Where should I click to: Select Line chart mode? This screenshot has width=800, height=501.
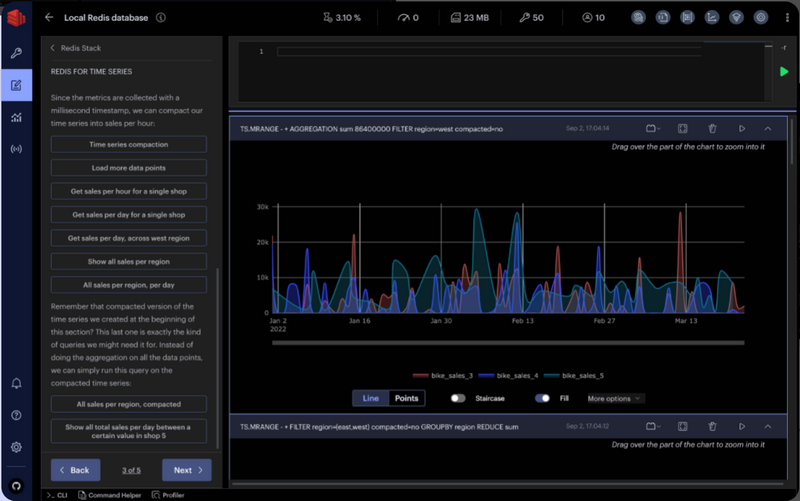[x=370, y=398]
